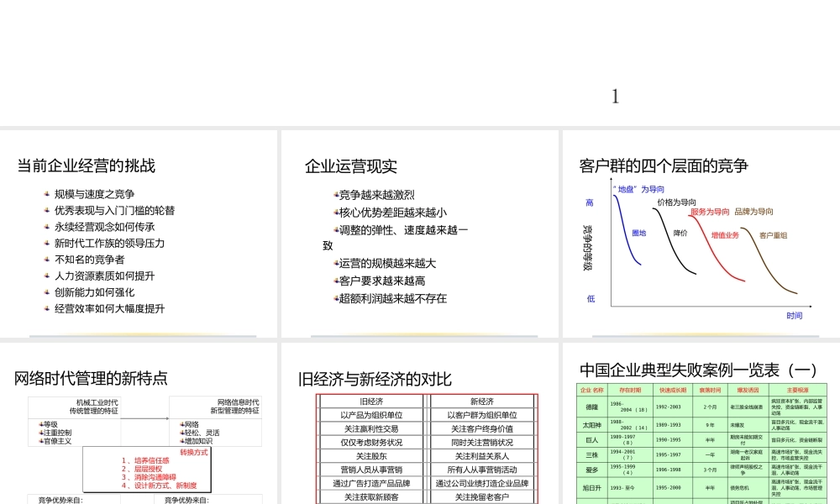
Task: Select the 客户群的四个层面的竞争 slide
Action: click(x=701, y=233)
